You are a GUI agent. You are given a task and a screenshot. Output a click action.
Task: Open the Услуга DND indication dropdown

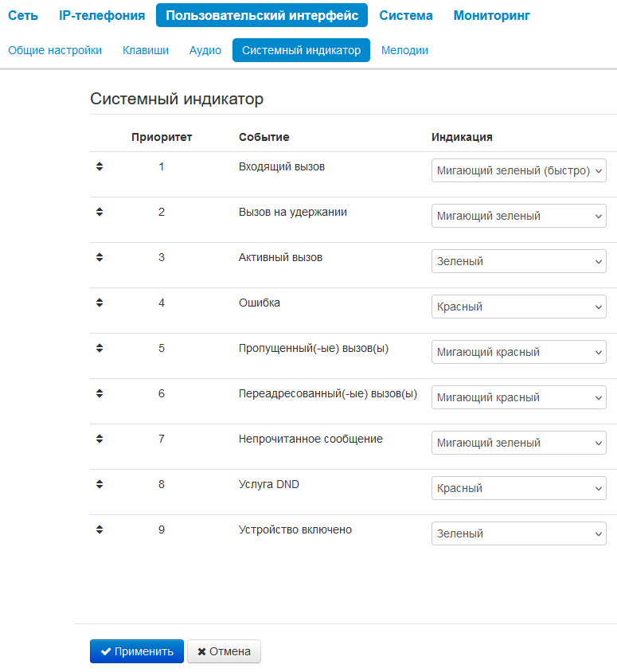pyautogui.click(x=518, y=488)
